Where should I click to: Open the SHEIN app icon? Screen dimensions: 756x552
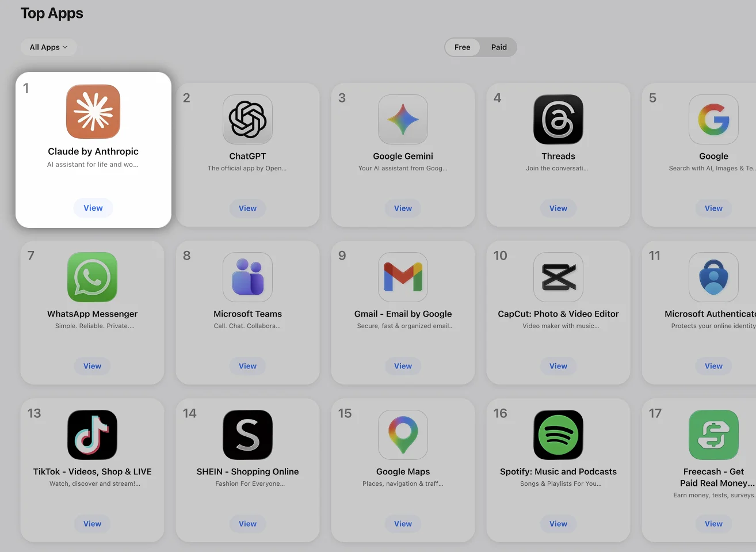pyautogui.click(x=247, y=435)
